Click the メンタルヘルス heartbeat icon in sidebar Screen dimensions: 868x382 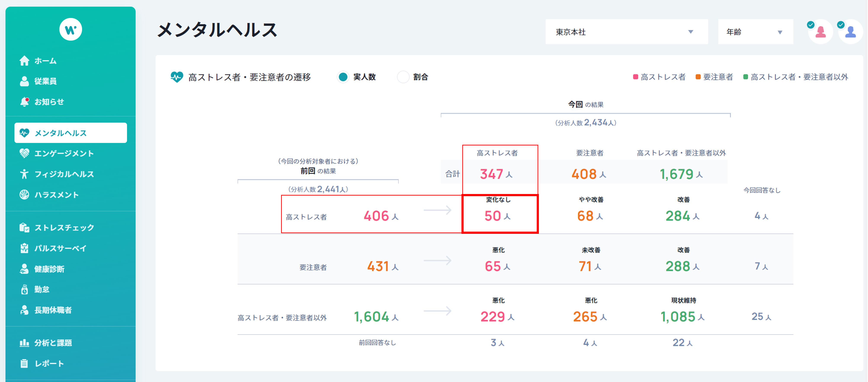tap(24, 133)
